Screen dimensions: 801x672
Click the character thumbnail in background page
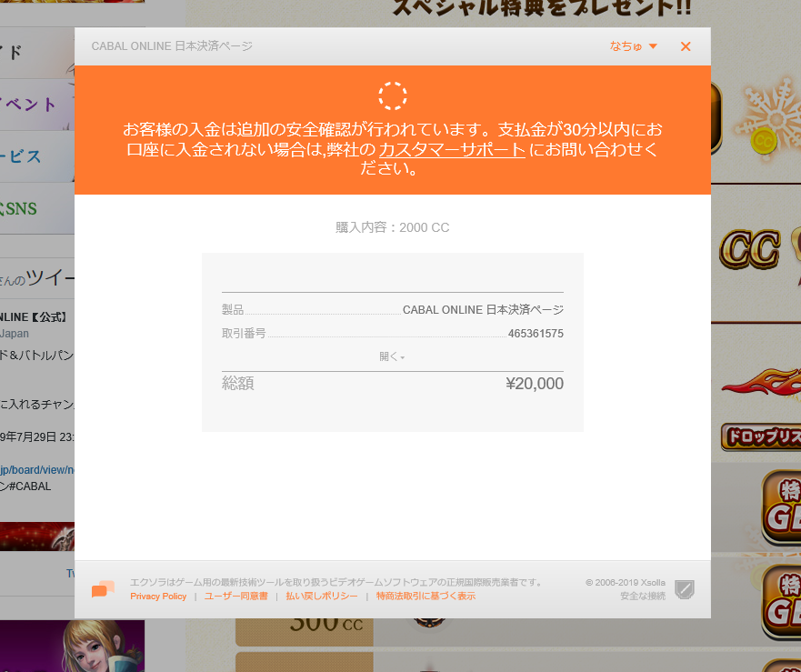(x=72, y=646)
